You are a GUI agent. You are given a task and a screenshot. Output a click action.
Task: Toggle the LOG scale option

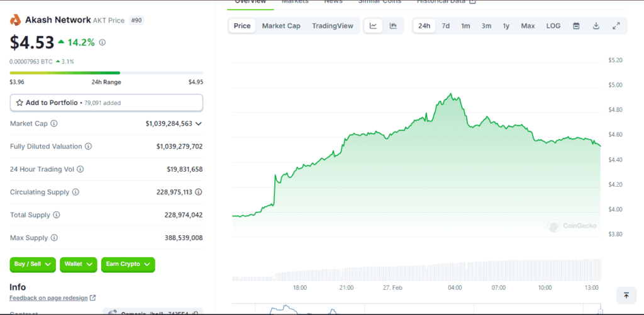tap(553, 26)
